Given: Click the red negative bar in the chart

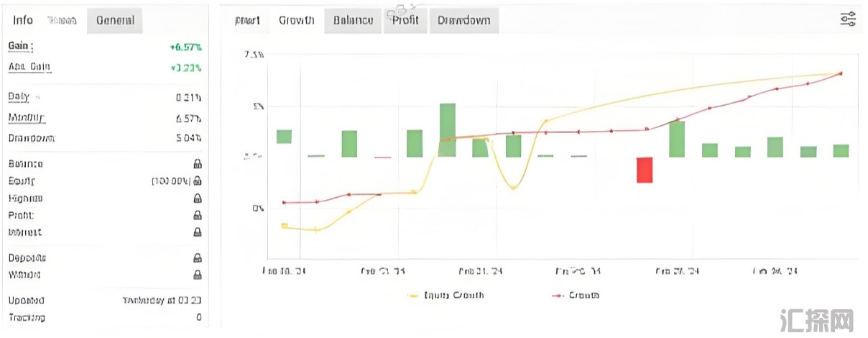Looking at the screenshot, I should tap(645, 170).
